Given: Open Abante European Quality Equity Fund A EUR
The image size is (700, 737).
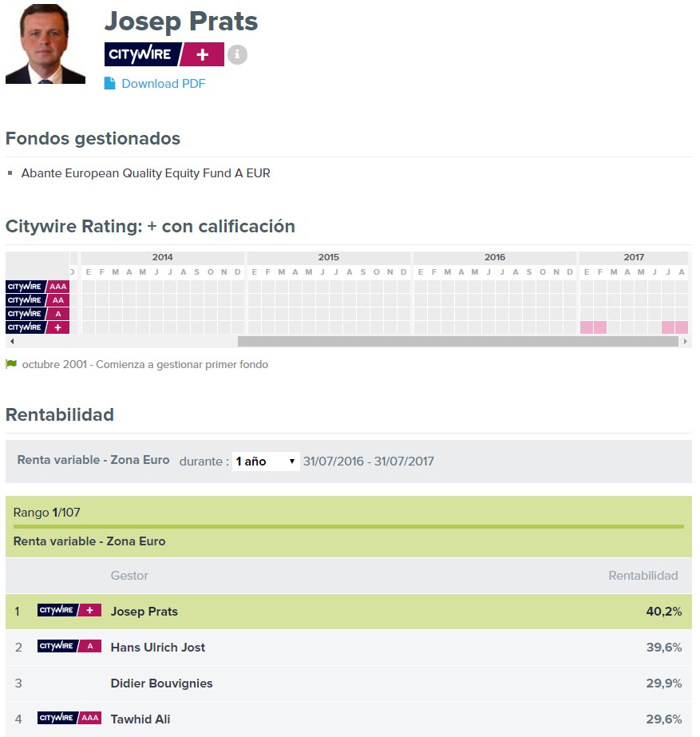Looking at the screenshot, I should pyautogui.click(x=145, y=173).
